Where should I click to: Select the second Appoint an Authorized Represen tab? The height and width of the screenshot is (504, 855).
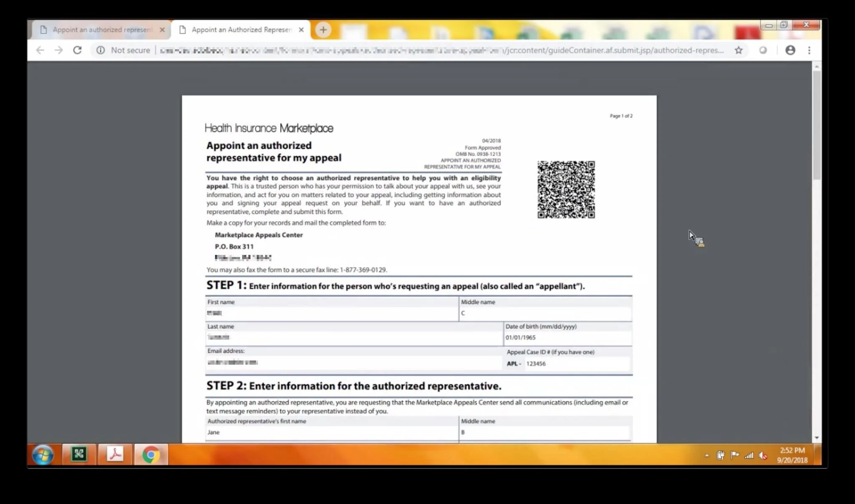click(241, 30)
